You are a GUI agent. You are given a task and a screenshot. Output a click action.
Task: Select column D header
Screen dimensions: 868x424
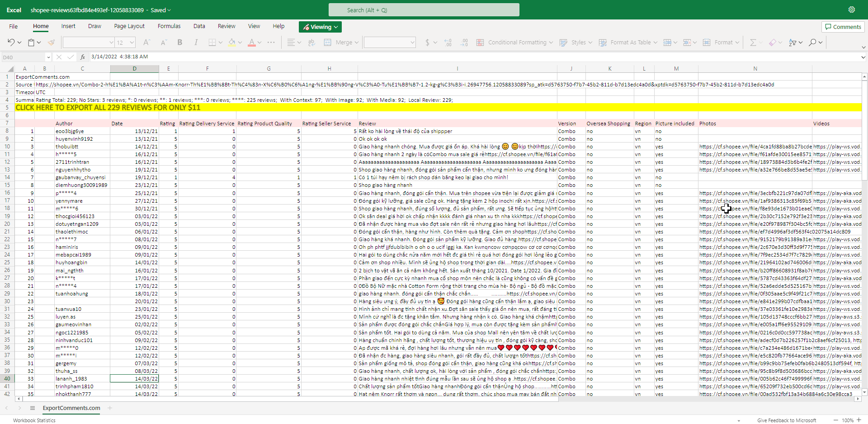(x=134, y=69)
